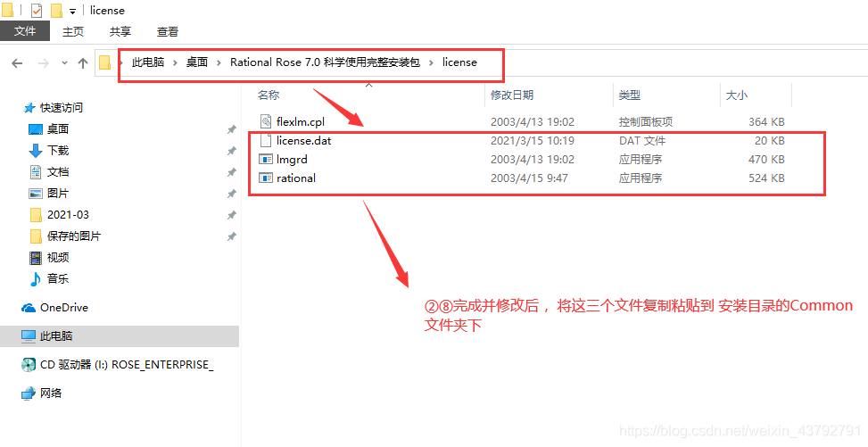Viewport: 868px width, 447px height.
Task: Click the pin icon next to 下载
Action: coord(231,151)
